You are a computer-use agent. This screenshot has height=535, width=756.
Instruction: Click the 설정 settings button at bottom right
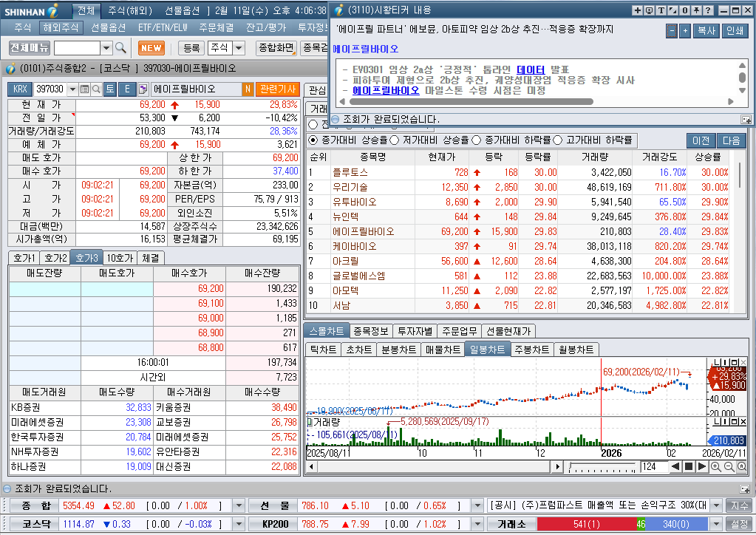click(740, 524)
